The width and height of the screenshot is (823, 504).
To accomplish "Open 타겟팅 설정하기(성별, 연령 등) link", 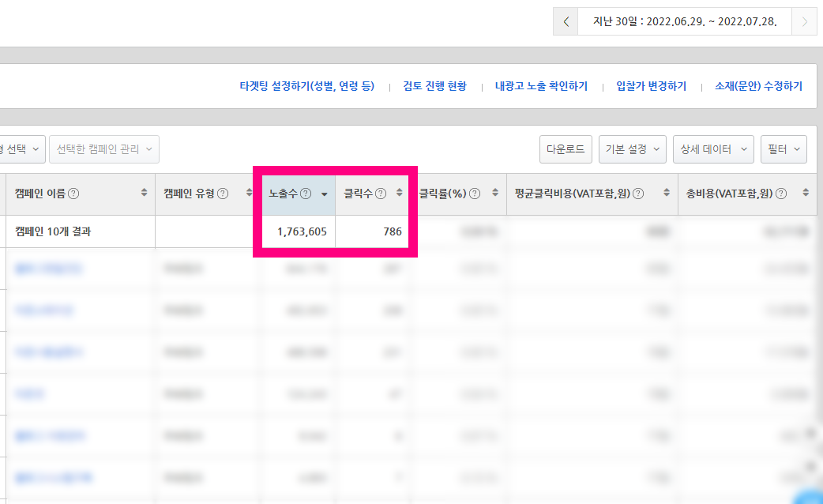I will coord(307,86).
